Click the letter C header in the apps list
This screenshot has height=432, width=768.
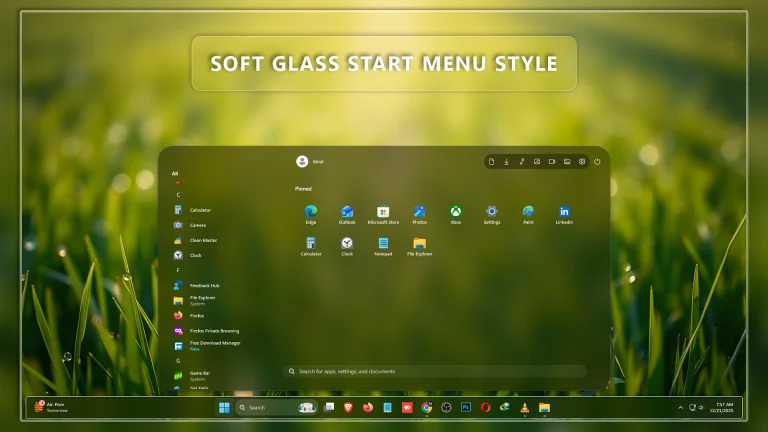pos(178,195)
